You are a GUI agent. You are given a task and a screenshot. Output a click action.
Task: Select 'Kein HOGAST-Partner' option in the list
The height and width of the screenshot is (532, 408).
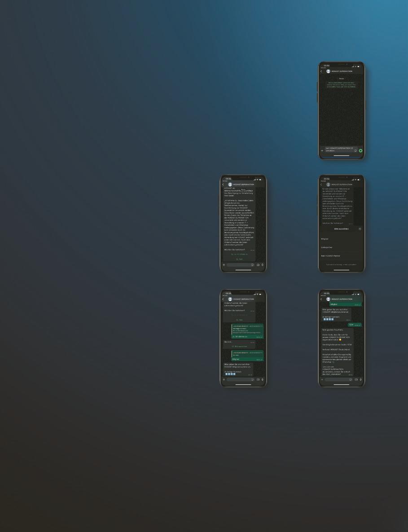point(342,256)
